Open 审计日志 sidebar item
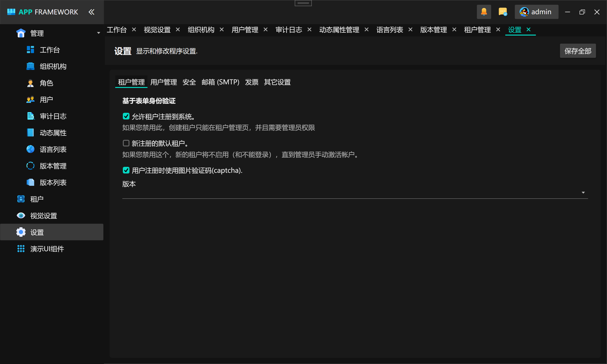Image resolution: width=607 pixels, height=364 pixels. pyautogui.click(x=53, y=116)
